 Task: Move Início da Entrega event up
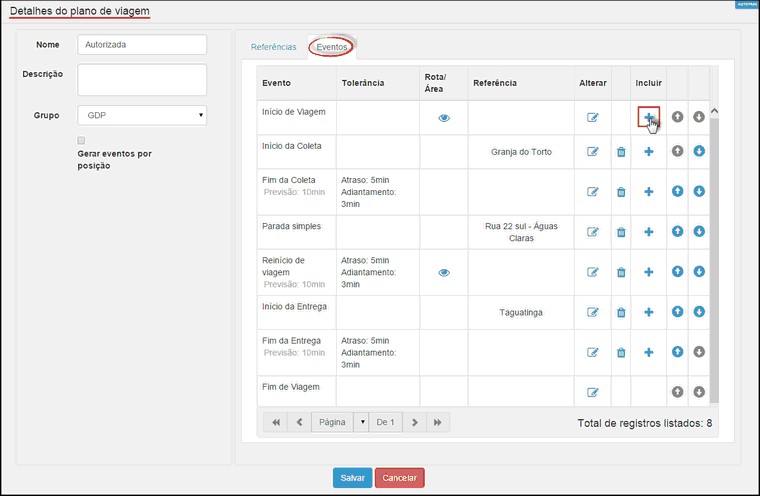(677, 312)
